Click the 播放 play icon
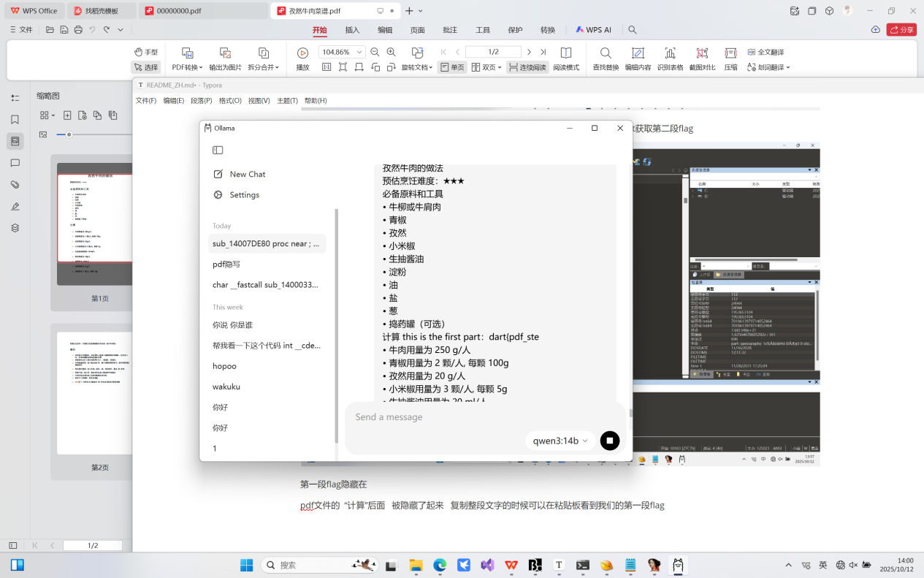Viewport: 924px width, 578px height. point(302,53)
